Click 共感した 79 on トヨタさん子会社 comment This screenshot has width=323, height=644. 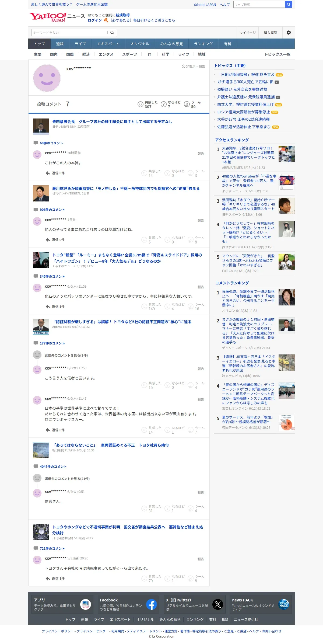pyautogui.click(x=152, y=579)
